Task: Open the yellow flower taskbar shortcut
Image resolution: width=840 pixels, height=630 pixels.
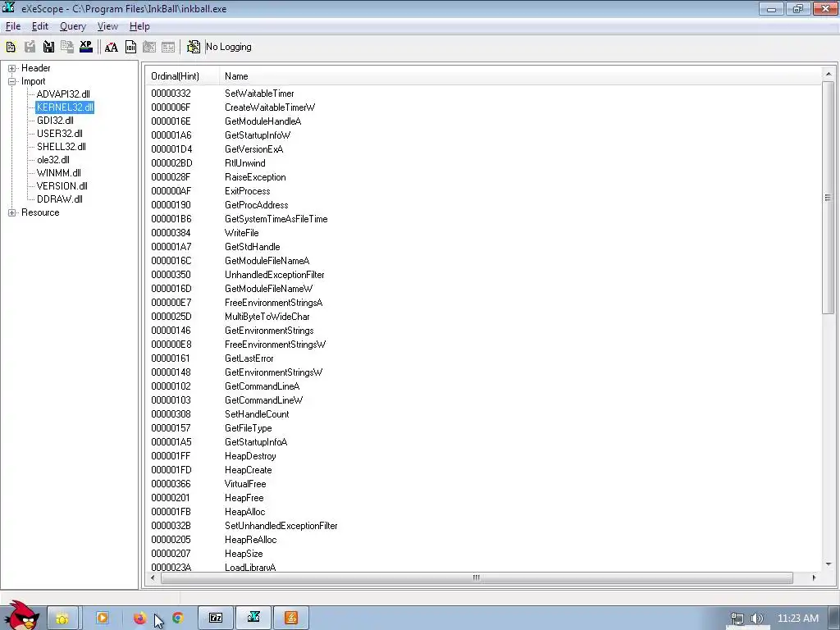Action: click(x=62, y=619)
